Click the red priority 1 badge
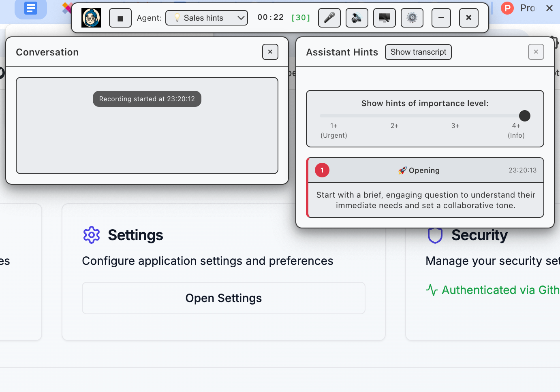 click(322, 170)
